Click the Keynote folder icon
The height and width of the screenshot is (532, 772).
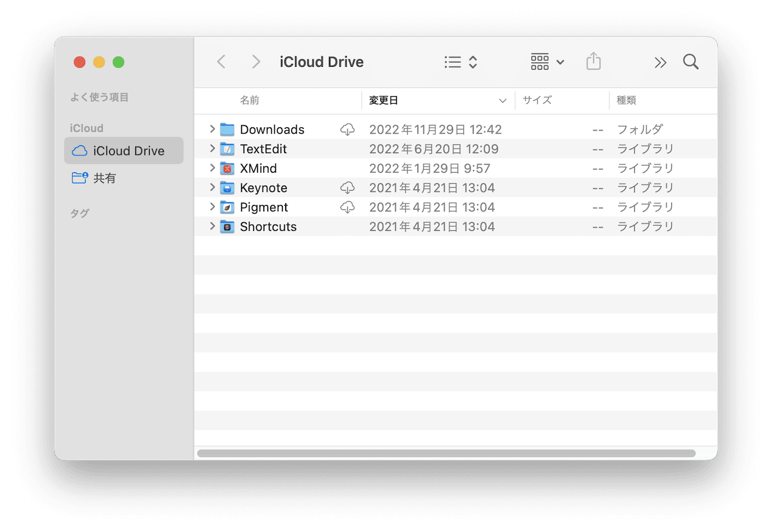pyautogui.click(x=228, y=188)
